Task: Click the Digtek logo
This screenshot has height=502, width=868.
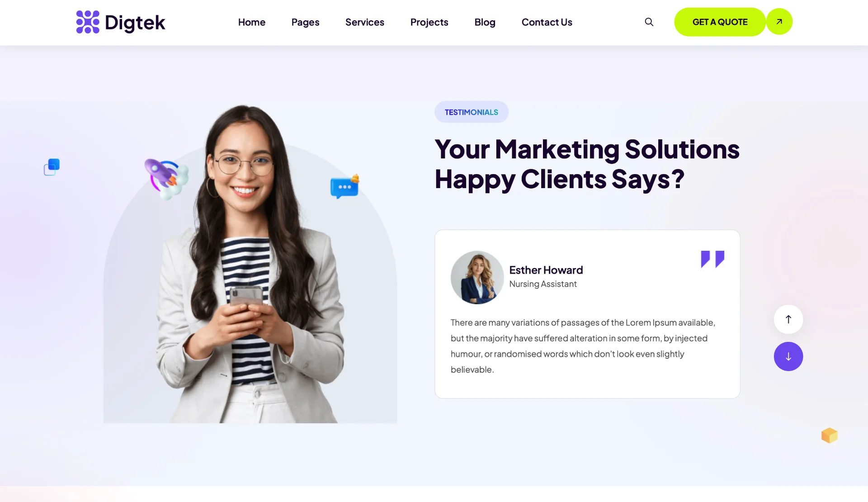Action: [x=121, y=22]
